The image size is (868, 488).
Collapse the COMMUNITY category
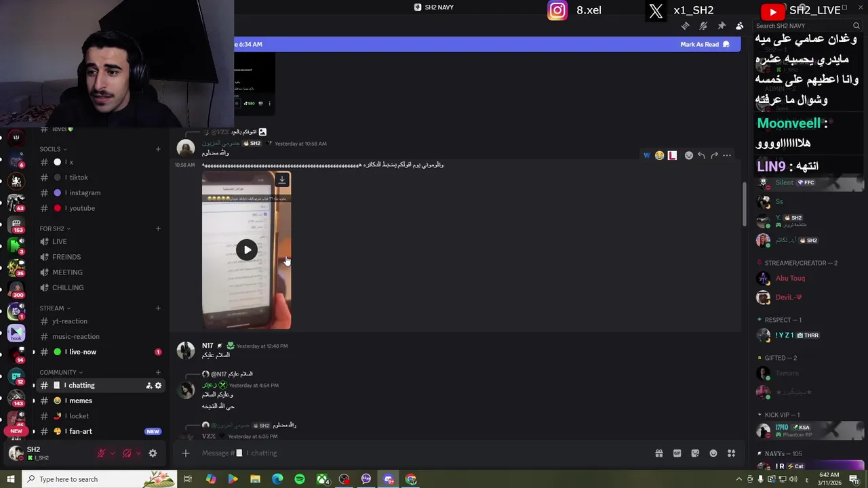tap(61, 372)
